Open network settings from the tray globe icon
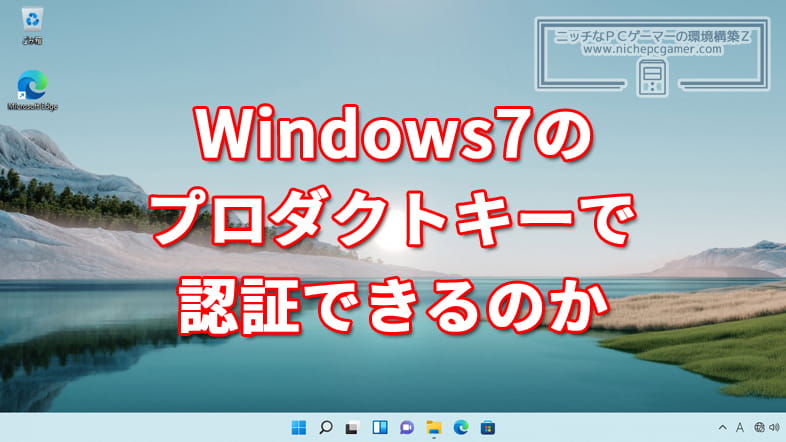Image resolution: width=786 pixels, height=442 pixels. tap(759, 427)
